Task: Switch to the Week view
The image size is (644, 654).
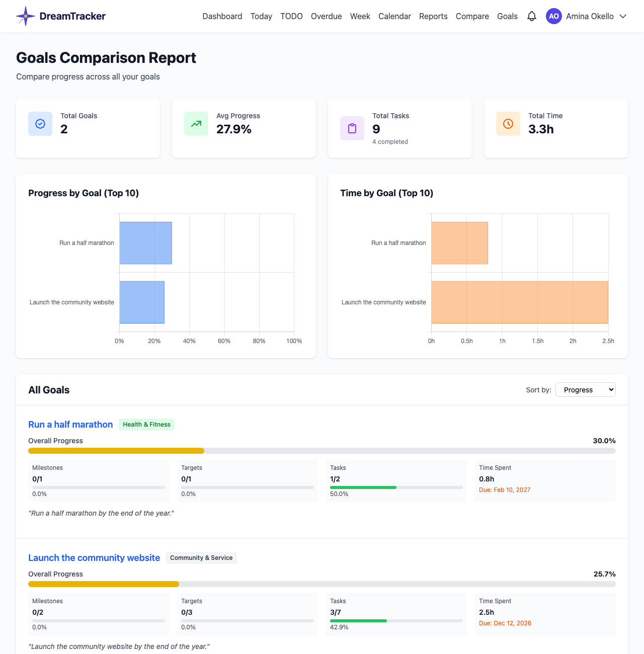Action: click(x=360, y=16)
